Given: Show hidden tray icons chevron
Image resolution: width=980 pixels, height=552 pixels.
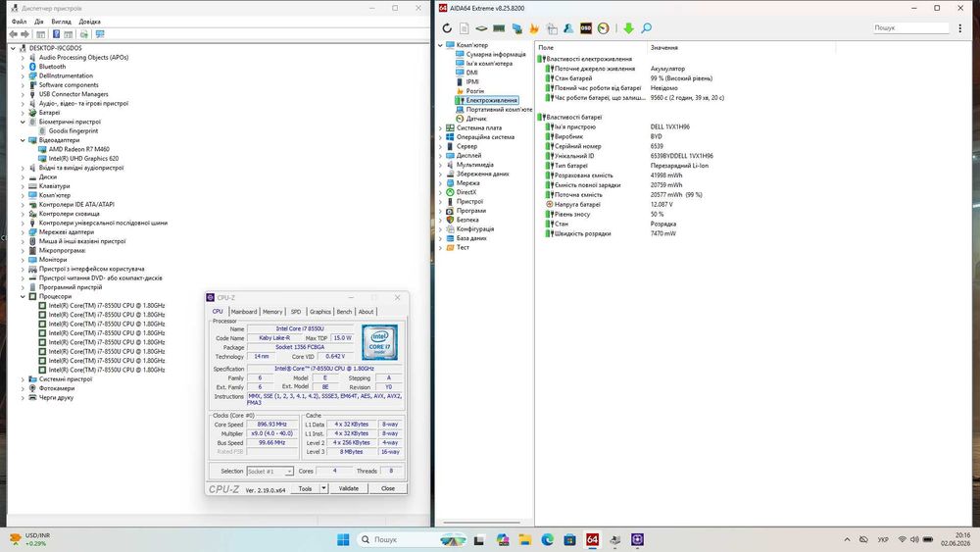Looking at the screenshot, I should (847, 539).
